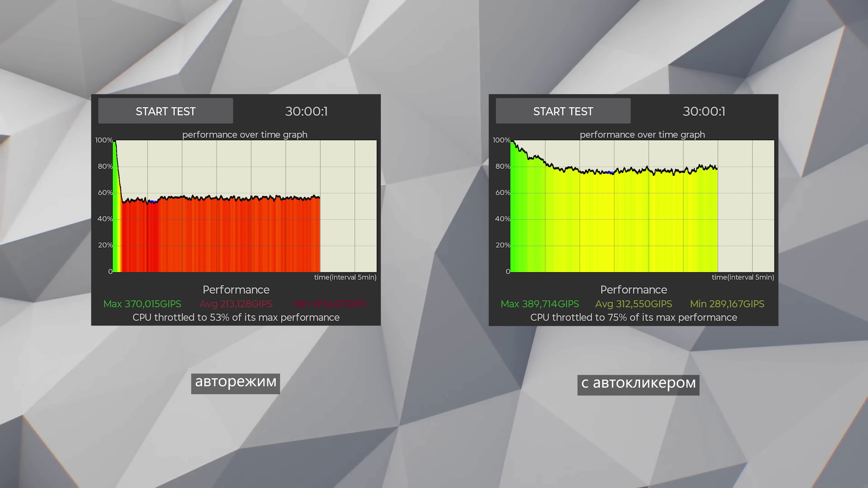
Task: Click the red throttling graph in left panel
Action: [x=245, y=206]
